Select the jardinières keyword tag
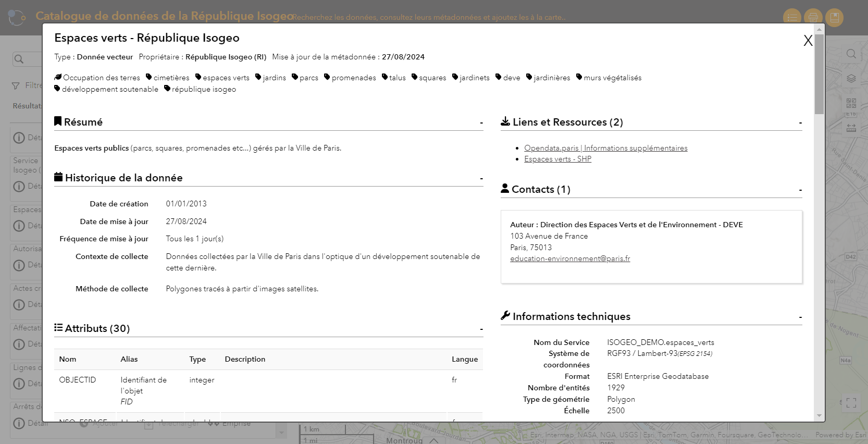The width and height of the screenshot is (868, 444). (x=548, y=78)
